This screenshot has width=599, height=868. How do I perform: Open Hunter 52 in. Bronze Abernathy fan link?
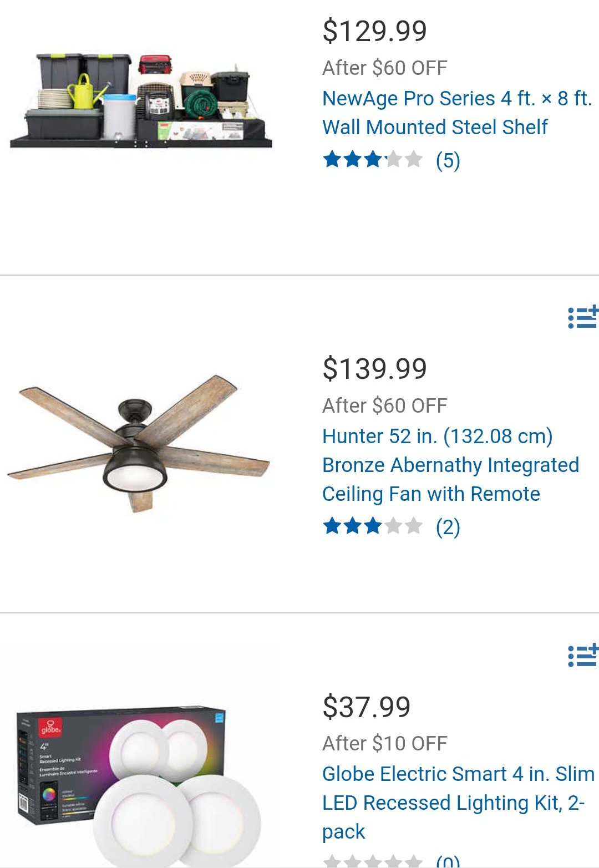click(x=450, y=465)
